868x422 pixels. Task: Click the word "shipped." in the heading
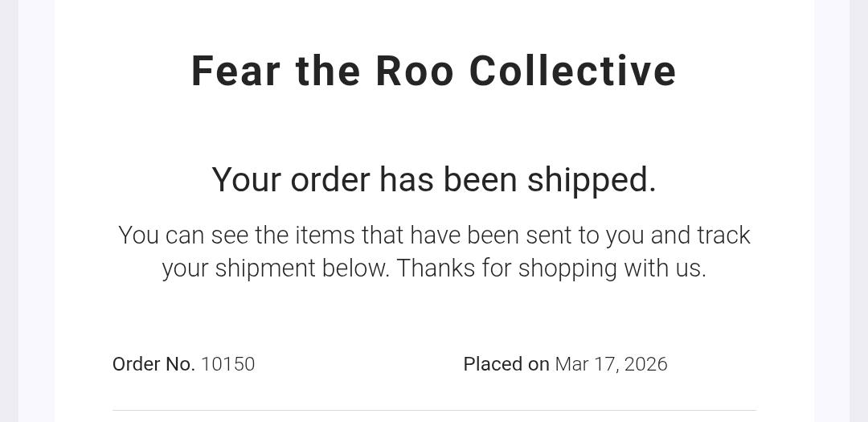[592, 179]
